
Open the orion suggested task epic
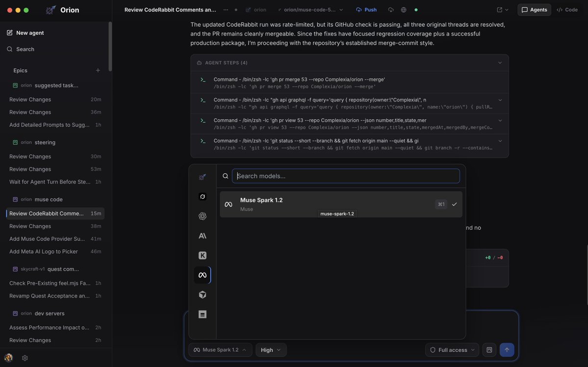tap(46, 85)
